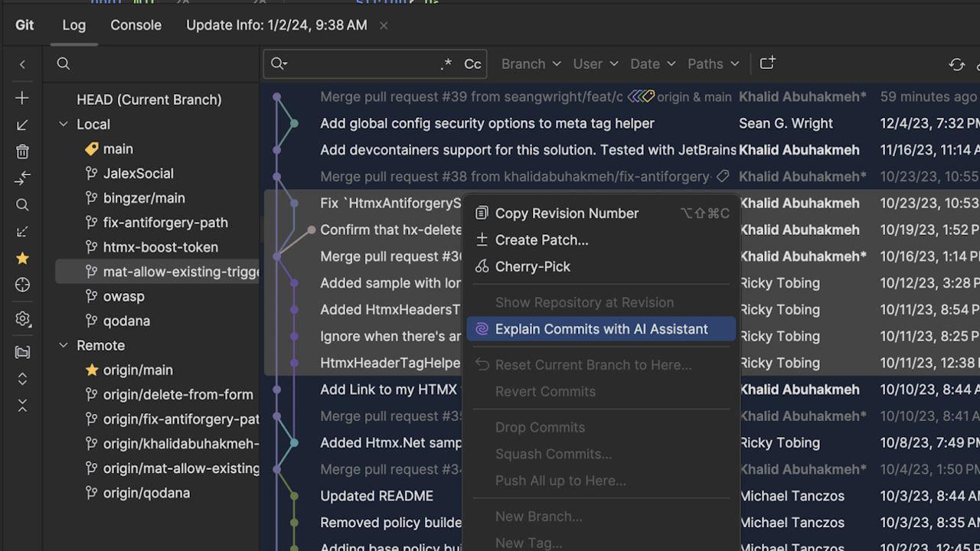Open search via the magnifier sidebar icon
The height and width of the screenshot is (551, 980).
(x=21, y=204)
